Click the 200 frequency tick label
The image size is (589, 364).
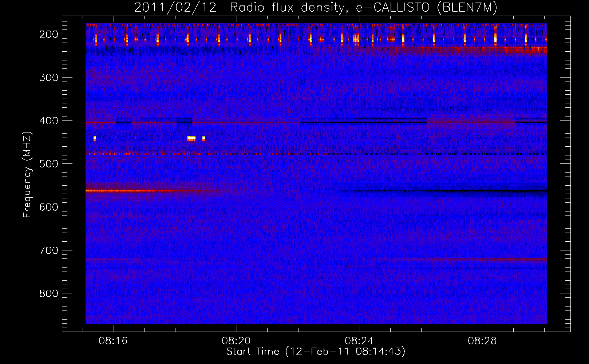coord(48,34)
